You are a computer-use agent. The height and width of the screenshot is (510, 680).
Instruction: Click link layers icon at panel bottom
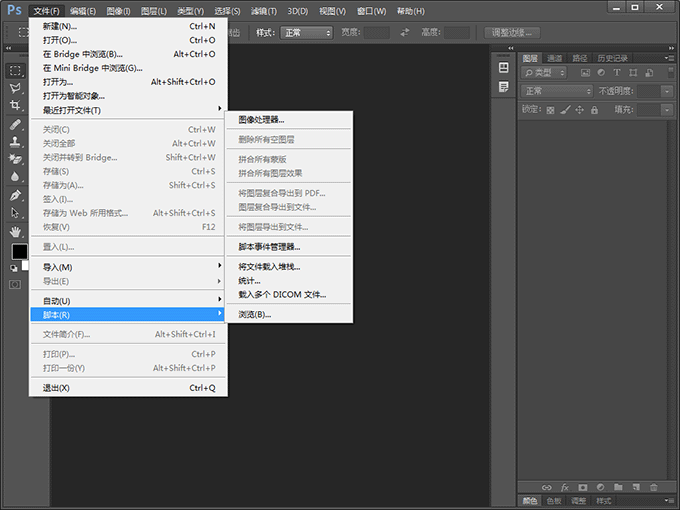[x=546, y=487]
